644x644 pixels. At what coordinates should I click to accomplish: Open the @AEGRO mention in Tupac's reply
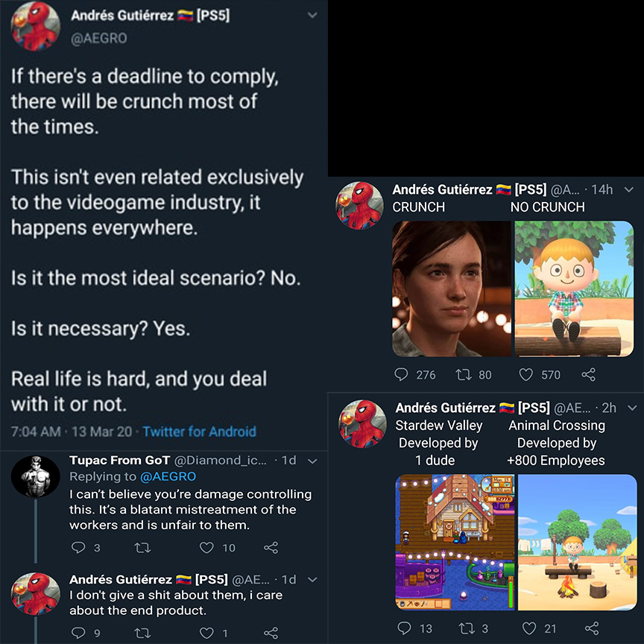[x=168, y=476]
